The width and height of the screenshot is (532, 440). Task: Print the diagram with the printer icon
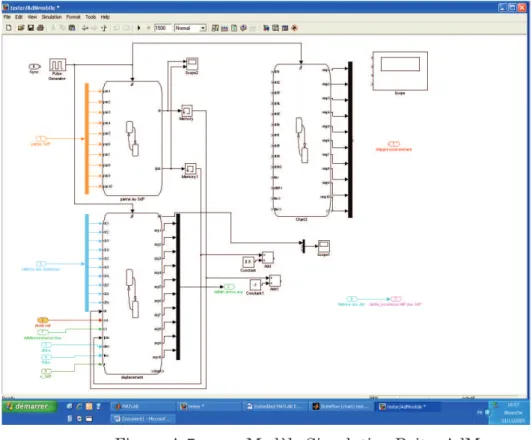click(40, 28)
